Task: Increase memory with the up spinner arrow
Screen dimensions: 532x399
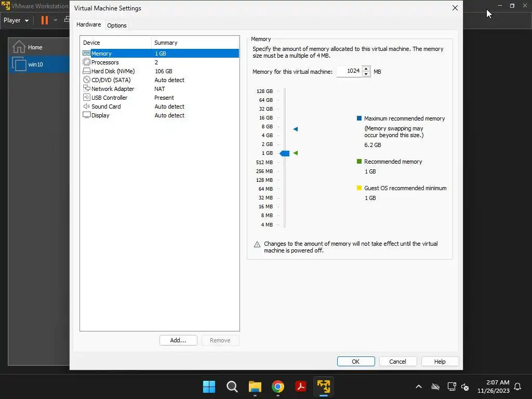Action: pos(366,69)
